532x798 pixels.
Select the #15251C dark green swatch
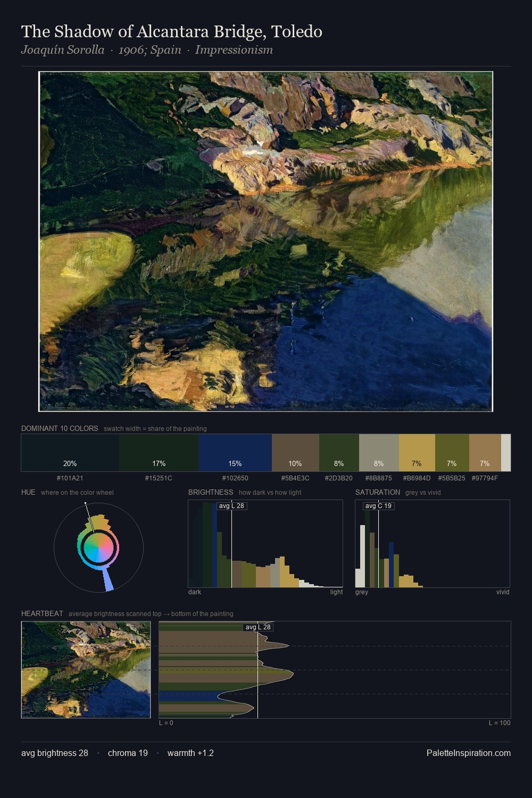point(159,453)
